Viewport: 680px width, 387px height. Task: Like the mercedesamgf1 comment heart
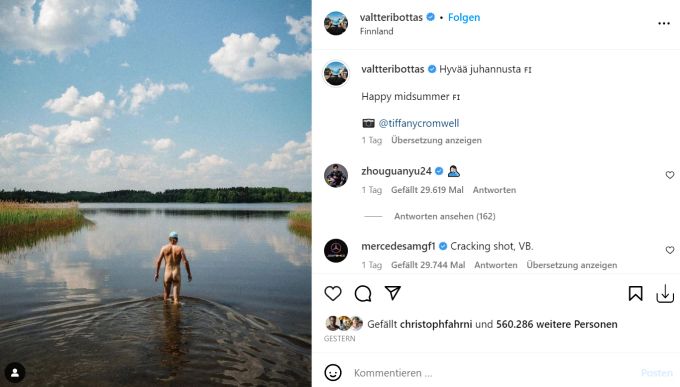click(670, 250)
